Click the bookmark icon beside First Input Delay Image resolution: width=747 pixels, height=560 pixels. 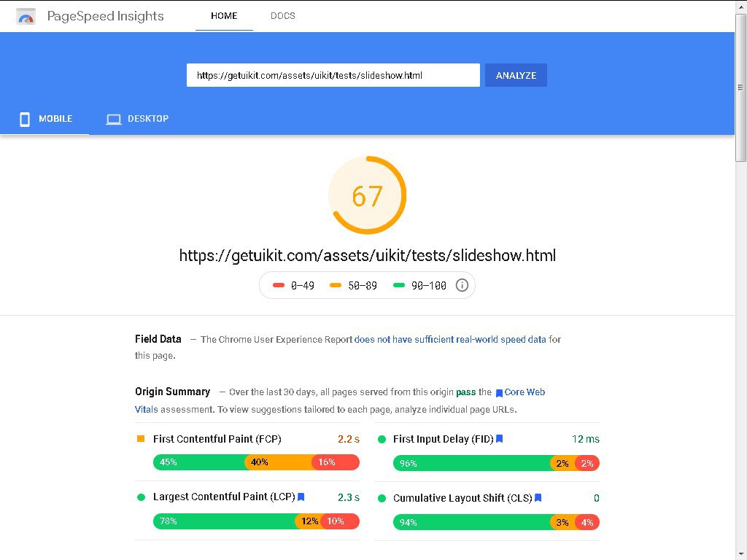click(x=500, y=439)
